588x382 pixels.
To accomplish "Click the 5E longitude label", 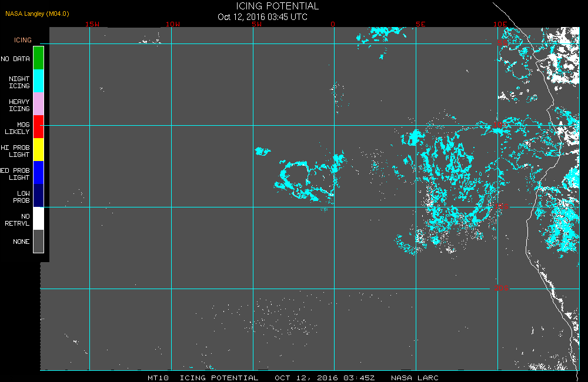I will [421, 24].
